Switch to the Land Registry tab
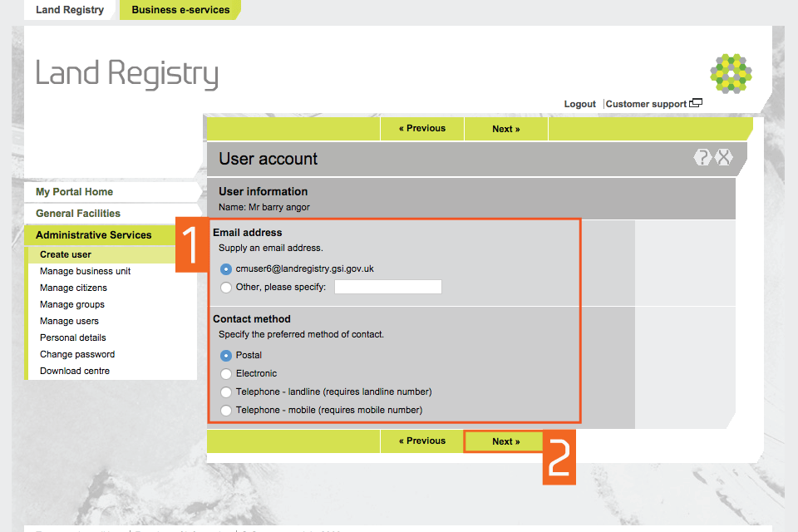Image resolution: width=798 pixels, height=532 pixels. pos(70,10)
